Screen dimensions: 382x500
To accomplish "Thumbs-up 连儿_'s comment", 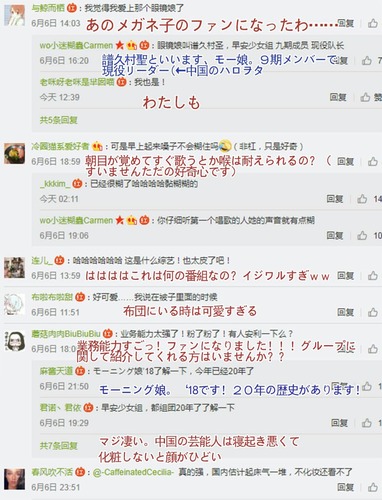I will [373, 276].
